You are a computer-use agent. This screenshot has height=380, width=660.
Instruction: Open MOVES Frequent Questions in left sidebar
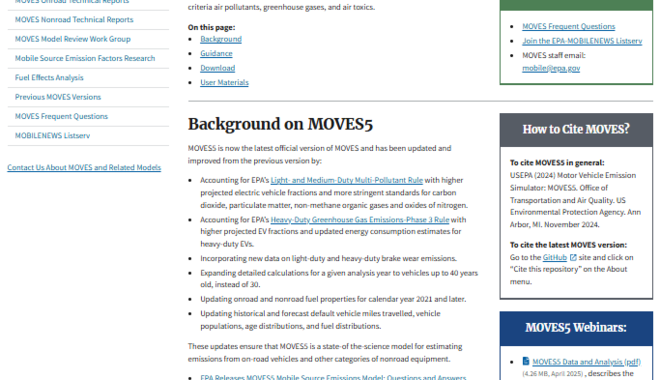61,117
